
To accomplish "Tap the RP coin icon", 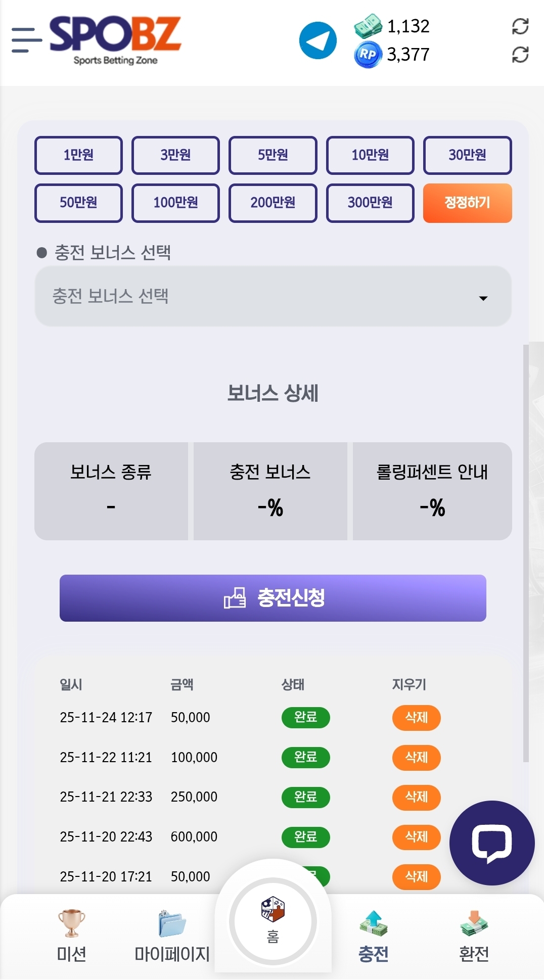I will coord(368,55).
